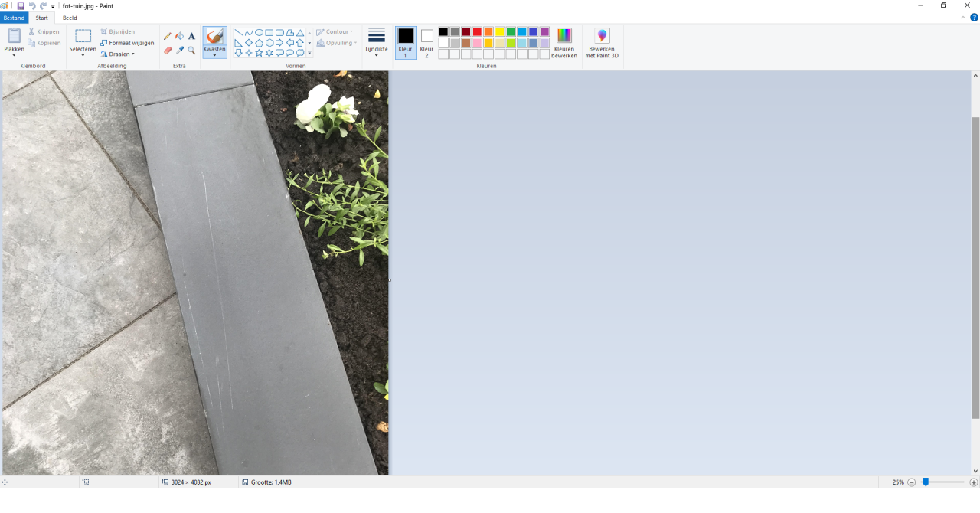Open the Draaien rotate dropdown
The image size is (980, 513).
pyautogui.click(x=117, y=54)
